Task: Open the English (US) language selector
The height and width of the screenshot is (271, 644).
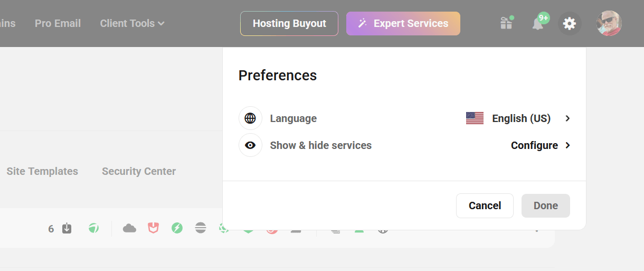Action: coord(518,118)
